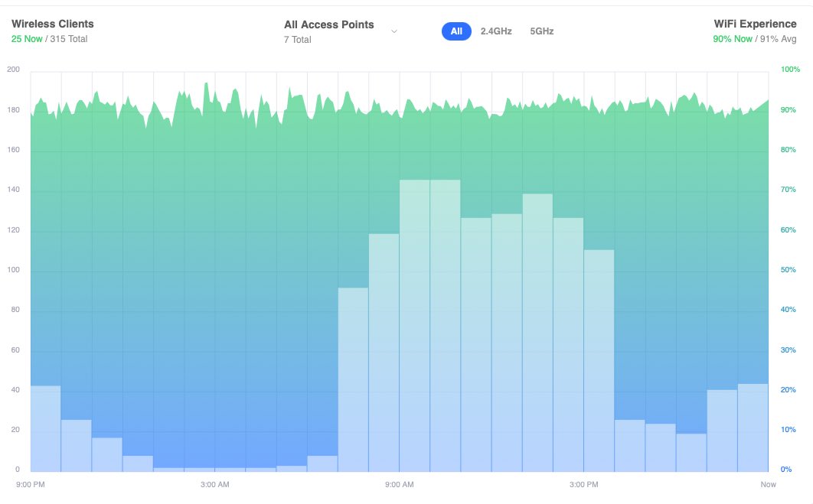Click the 100% experience axis label
Screen dimensions: 813x504
(790, 70)
